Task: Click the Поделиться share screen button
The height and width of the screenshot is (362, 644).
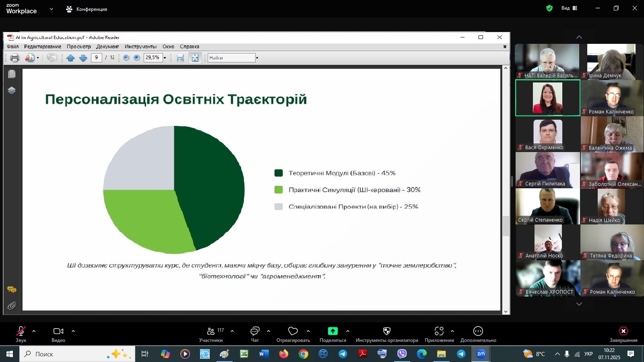Action: pyautogui.click(x=333, y=334)
